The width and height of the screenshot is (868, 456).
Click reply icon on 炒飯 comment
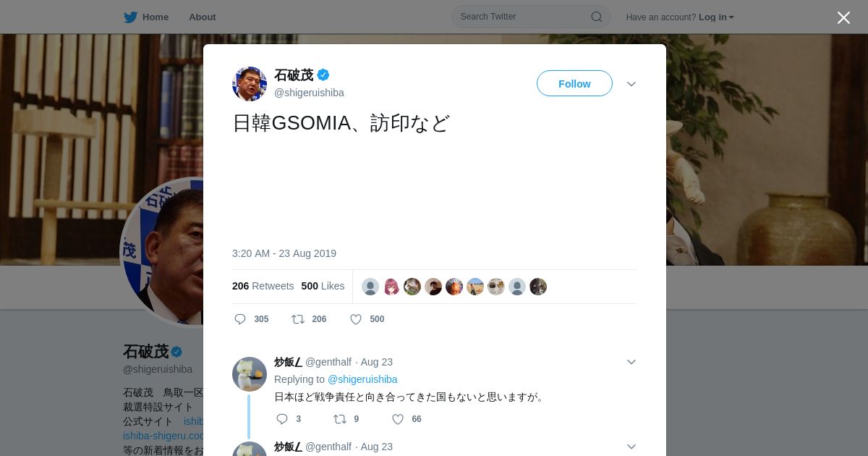(x=282, y=419)
